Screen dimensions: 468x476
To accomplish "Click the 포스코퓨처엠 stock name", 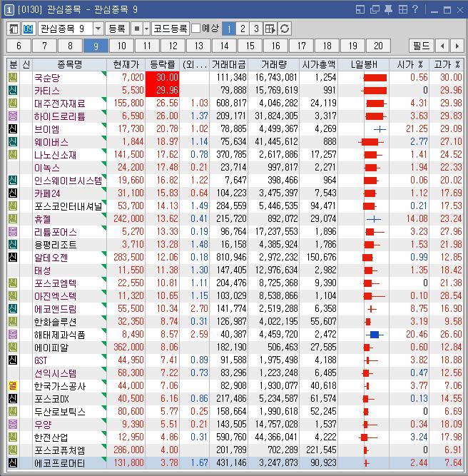I will [x=59, y=450].
